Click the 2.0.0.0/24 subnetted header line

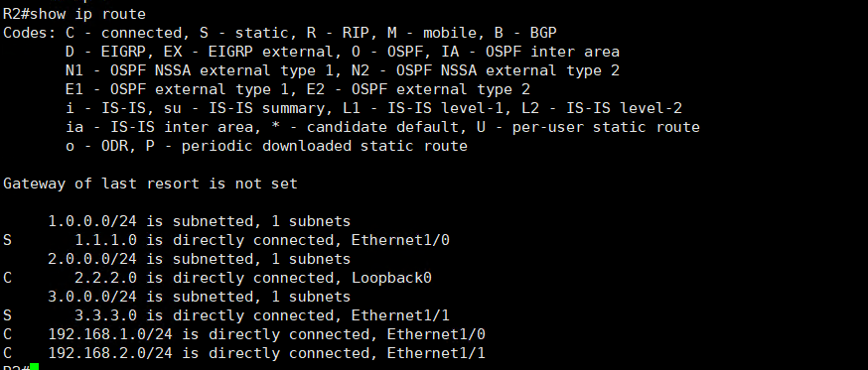tap(200, 259)
